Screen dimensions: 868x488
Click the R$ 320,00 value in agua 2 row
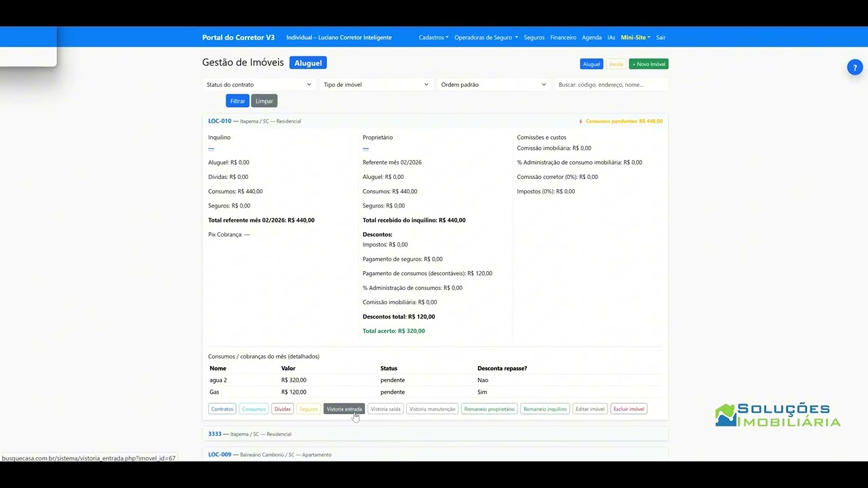click(x=294, y=380)
